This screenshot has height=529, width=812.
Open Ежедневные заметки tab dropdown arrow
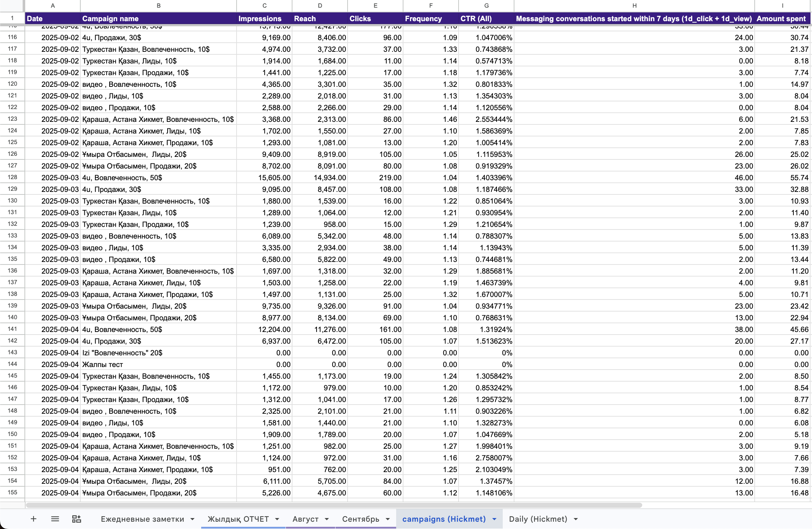[x=192, y=519]
